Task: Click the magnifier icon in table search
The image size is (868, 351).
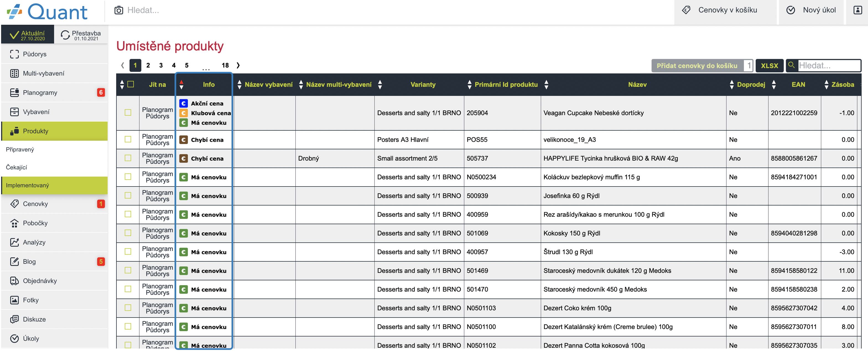Action: [791, 65]
